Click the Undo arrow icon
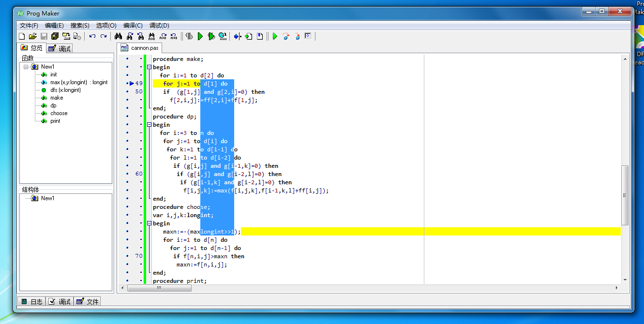644x324 pixels. 92,36
